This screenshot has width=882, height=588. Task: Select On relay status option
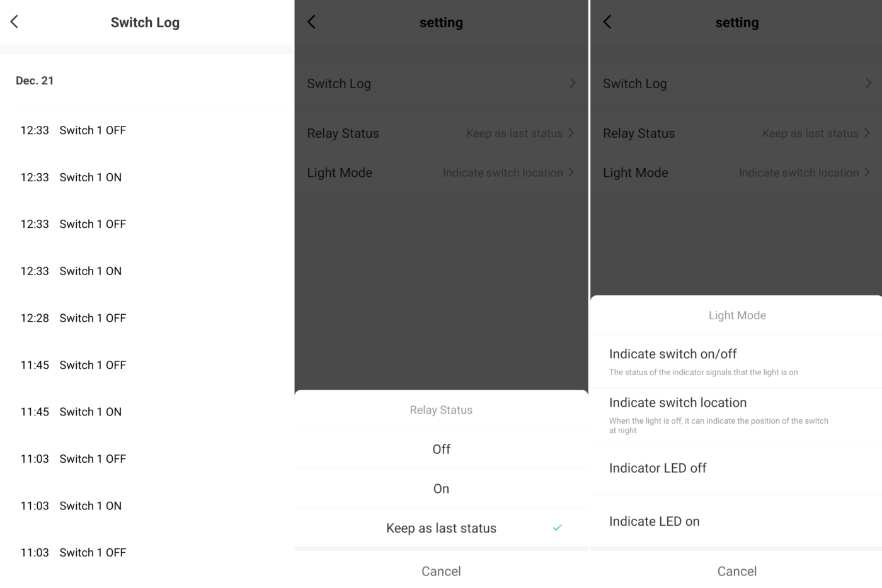click(441, 489)
